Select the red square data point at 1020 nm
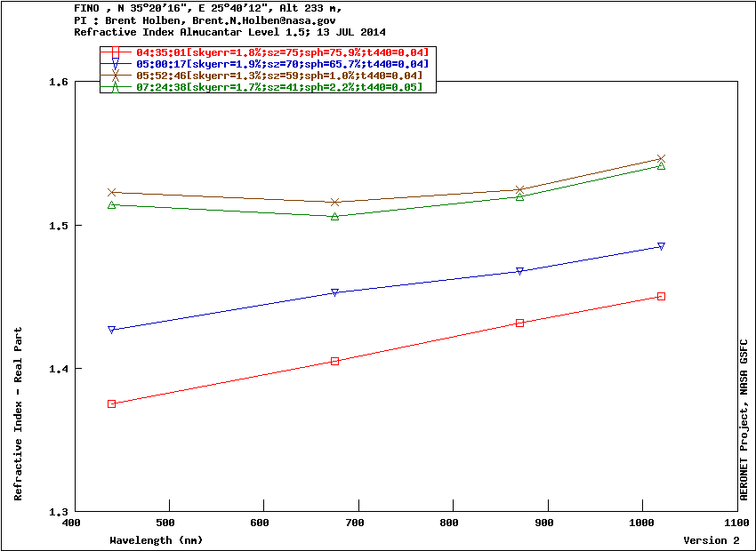The width and height of the screenshot is (756, 551). click(661, 296)
